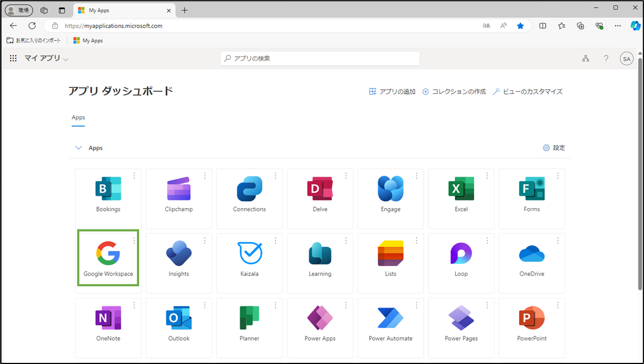Select the Apps collection tab
The height and width of the screenshot is (364, 644).
[x=78, y=117]
